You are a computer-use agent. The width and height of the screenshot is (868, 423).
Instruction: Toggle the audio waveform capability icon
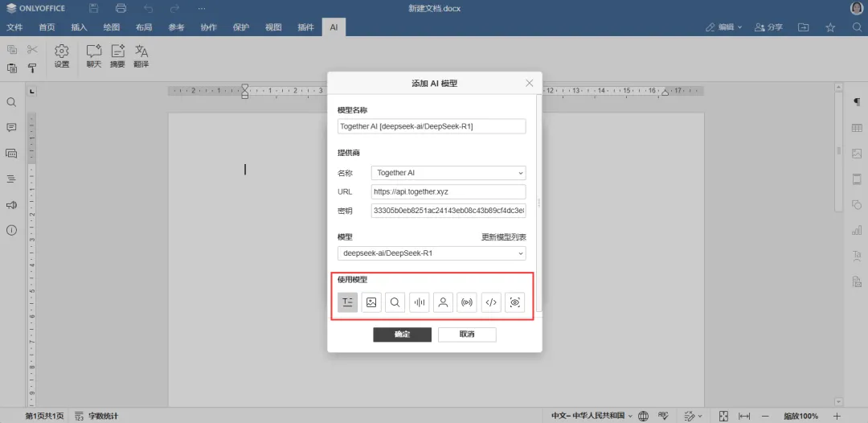click(x=419, y=302)
